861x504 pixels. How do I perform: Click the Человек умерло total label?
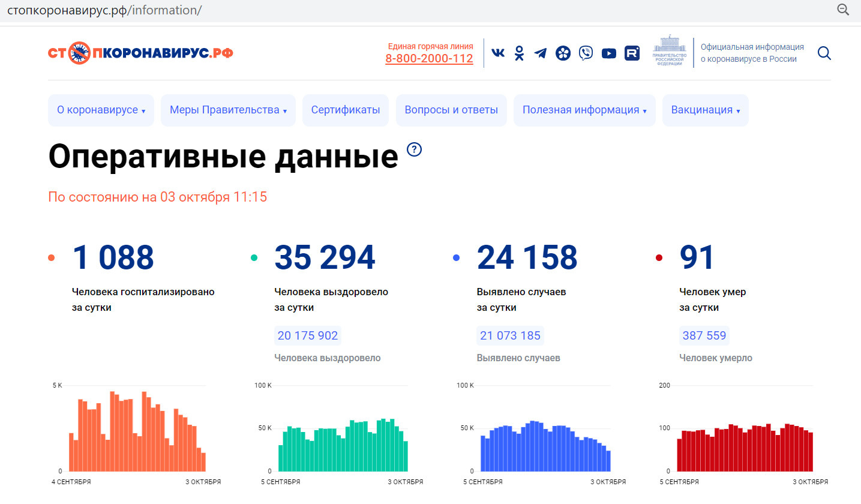point(716,358)
